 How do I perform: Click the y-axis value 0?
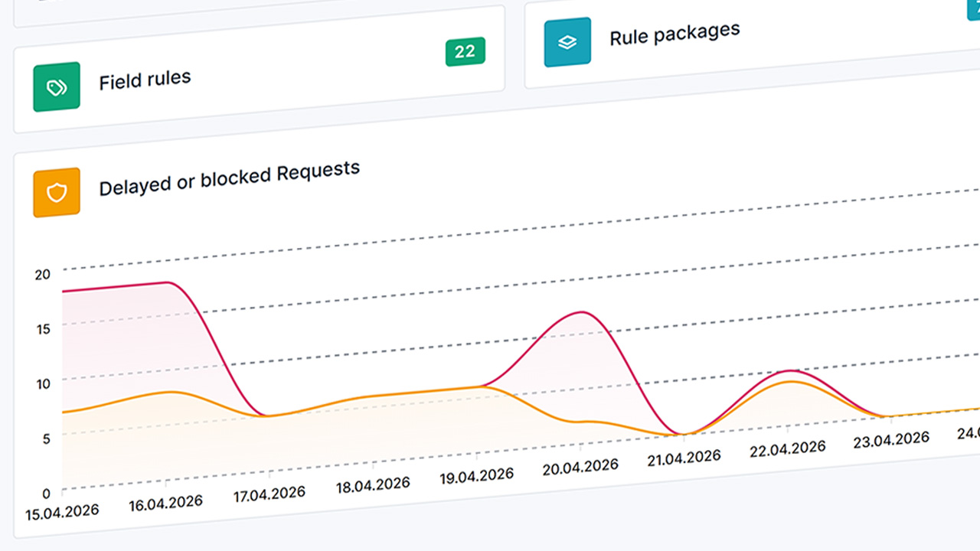tap(46, 494)
